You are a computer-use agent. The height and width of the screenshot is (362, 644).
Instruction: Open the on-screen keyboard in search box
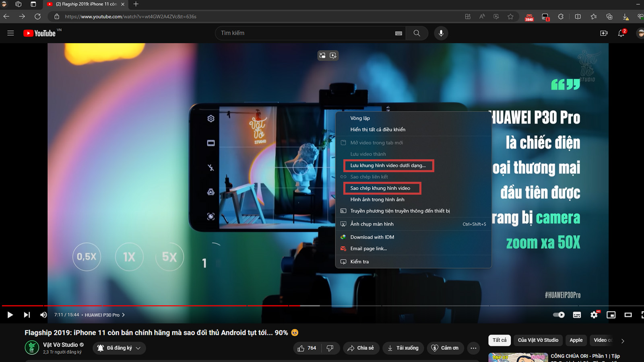(x=398, y=33)
